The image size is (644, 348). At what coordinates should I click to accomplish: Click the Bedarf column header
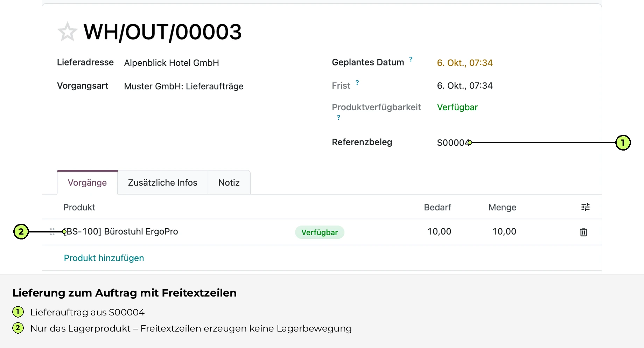pos(437,208)
